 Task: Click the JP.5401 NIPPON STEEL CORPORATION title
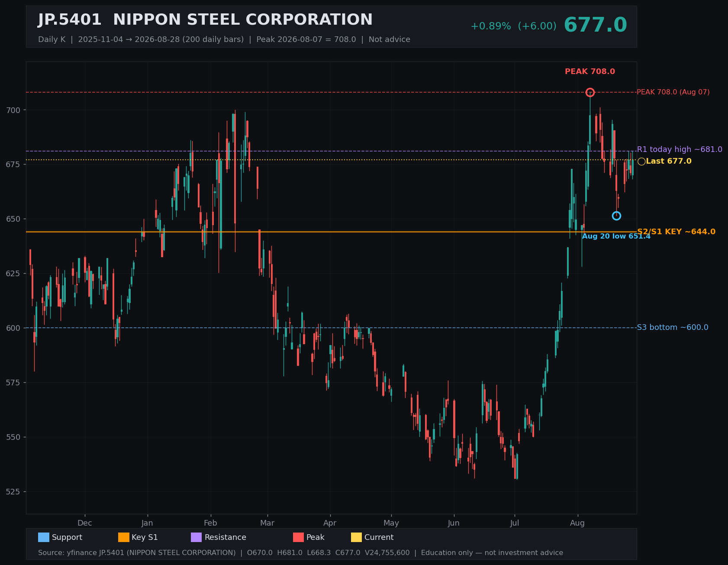205,20
